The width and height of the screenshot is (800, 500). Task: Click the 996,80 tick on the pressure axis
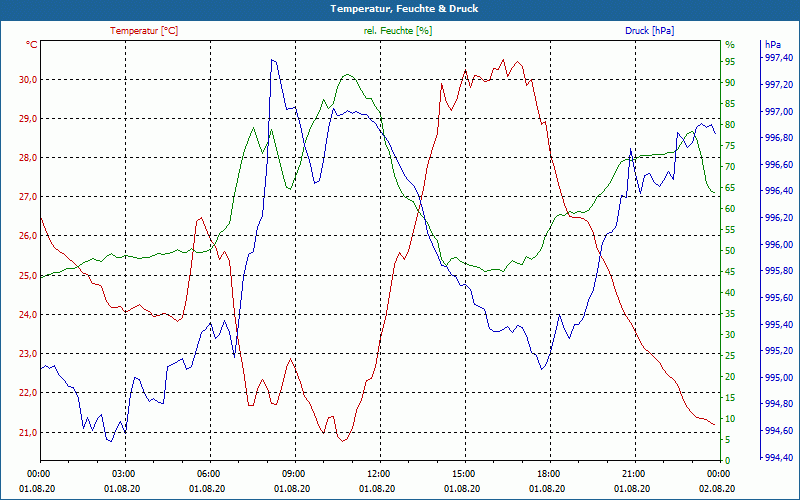tap(779, 138)
